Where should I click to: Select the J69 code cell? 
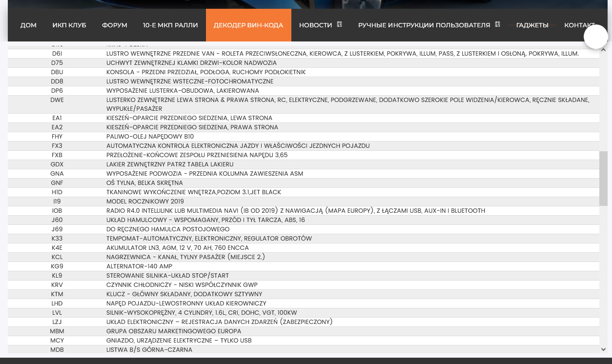(x=57, y=229)
